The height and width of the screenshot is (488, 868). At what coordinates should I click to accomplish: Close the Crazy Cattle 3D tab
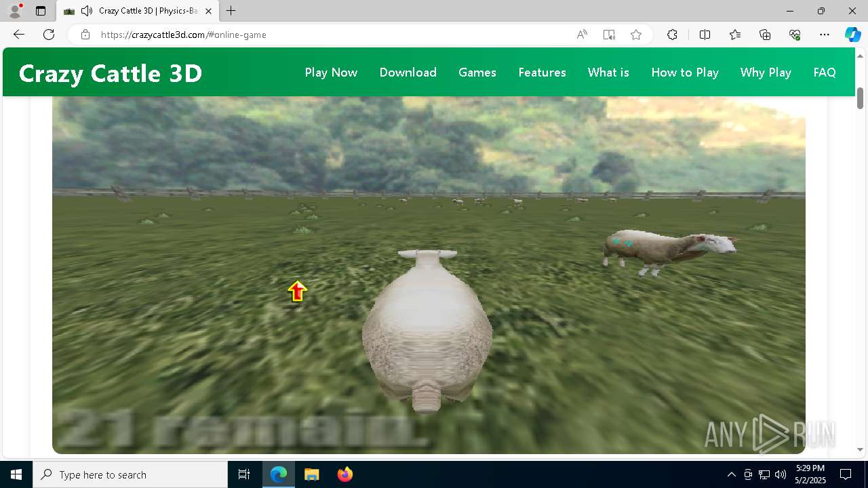208,11
